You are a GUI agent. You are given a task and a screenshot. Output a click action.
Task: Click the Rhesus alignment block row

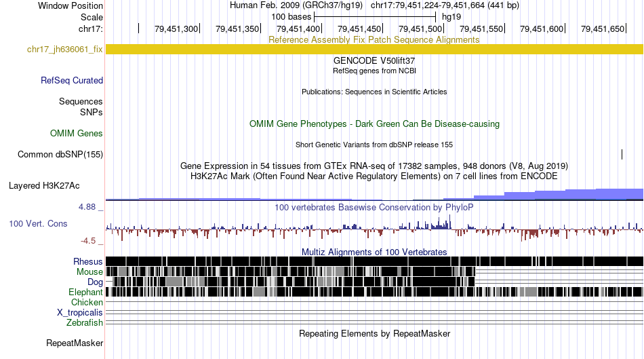[374, 261]
